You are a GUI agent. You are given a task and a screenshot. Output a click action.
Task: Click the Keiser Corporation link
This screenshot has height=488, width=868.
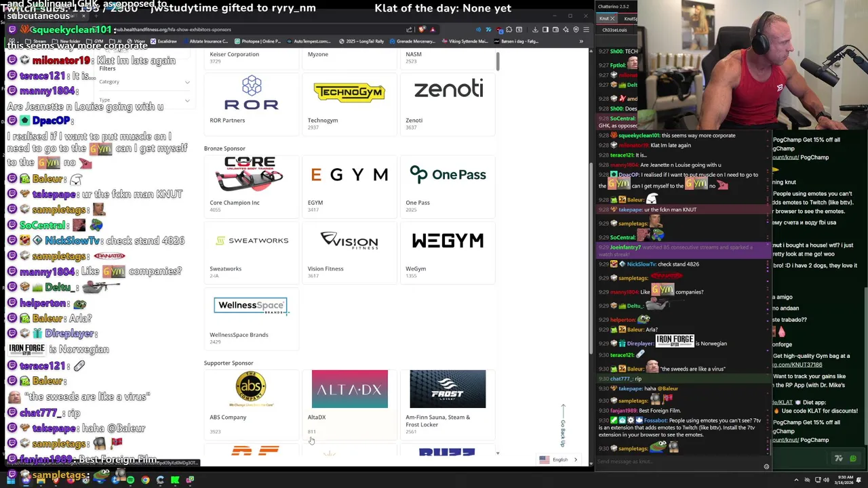(234, 54)
